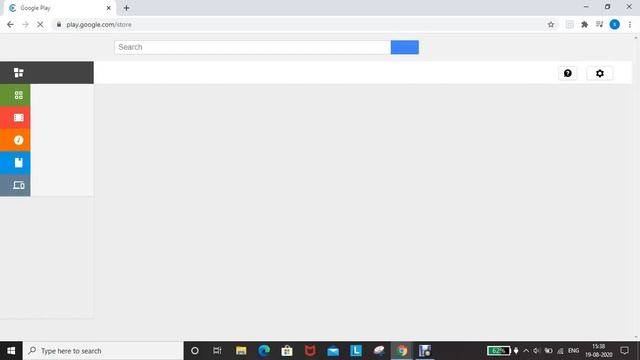Viewport: 640px width, 360px height.
Task: Open the media control icon in Chrome toolbar
Action: click(599, 24)
